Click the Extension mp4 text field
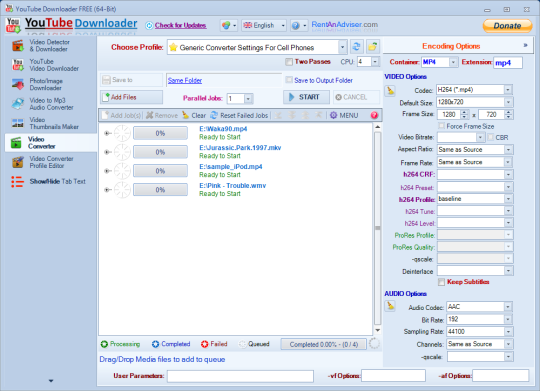540x391 pixels. click(x=508, y=63)
